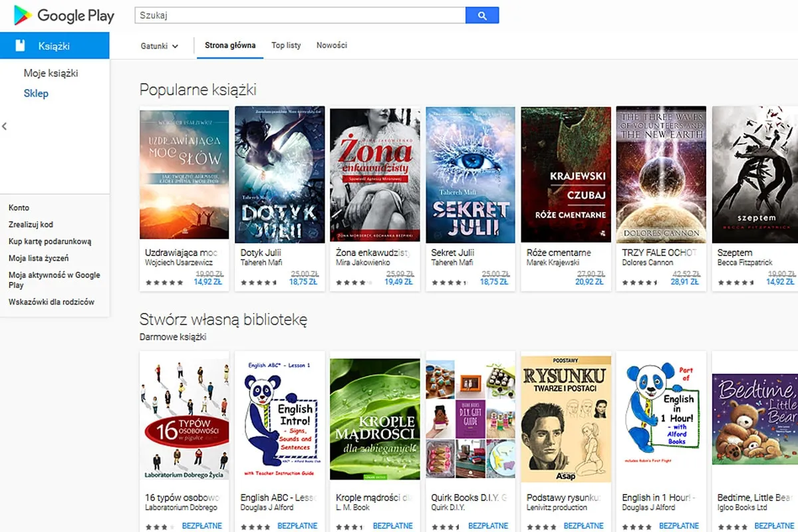Open Moja aktywność w Google Play
This screenshot has height=532, width=798.
click(55, 280)
